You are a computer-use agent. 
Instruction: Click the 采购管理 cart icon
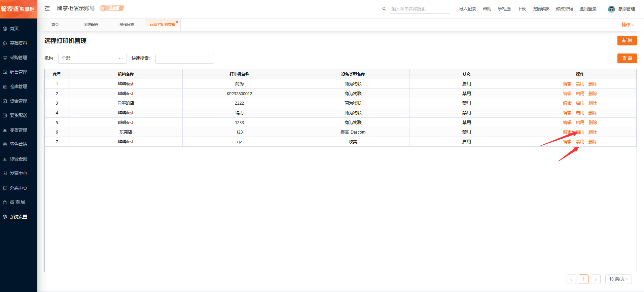pos(5,58)
